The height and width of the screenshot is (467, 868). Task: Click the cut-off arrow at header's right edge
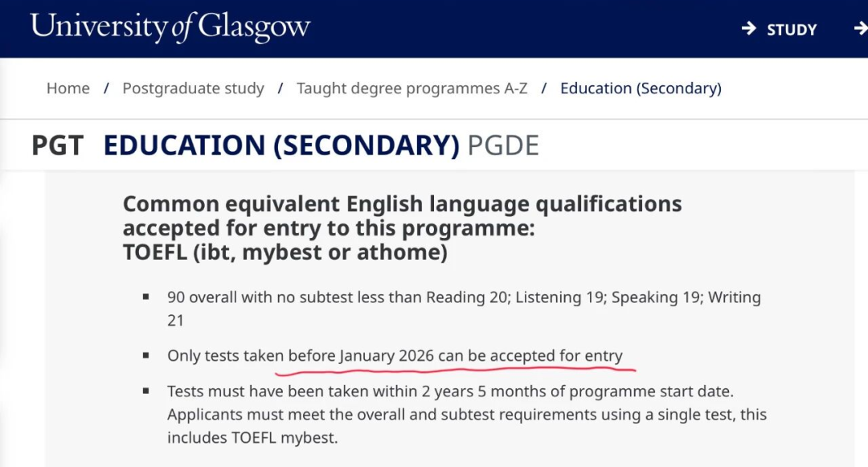coord(861,29)
